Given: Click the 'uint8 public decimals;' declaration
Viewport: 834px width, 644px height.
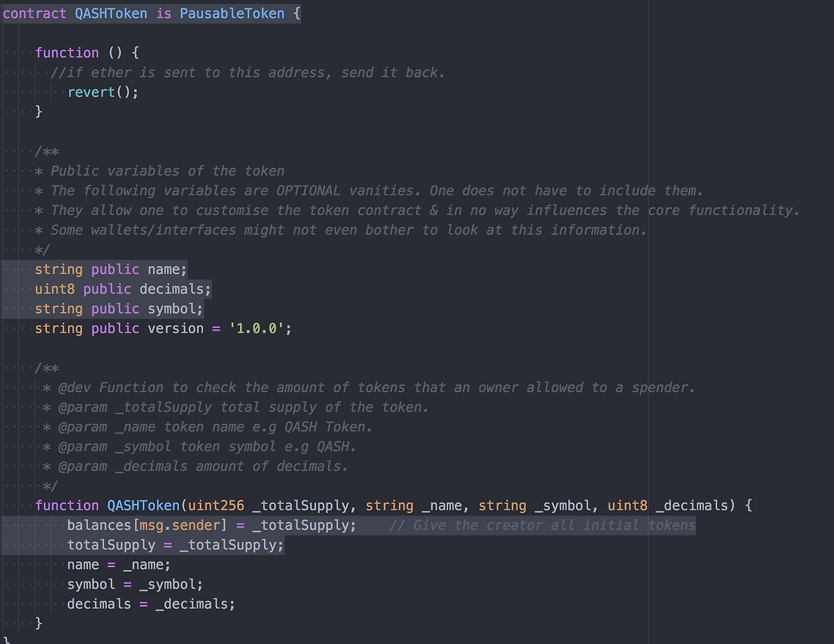Looking at the screenshot, I should pyautogui.click(x=123, y=288).
